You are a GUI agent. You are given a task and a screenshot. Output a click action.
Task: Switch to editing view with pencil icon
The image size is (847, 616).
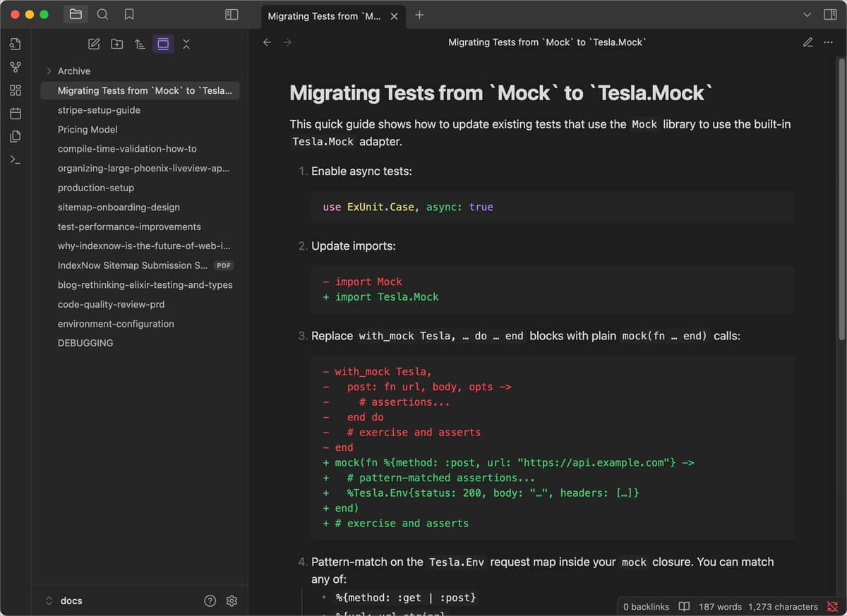[x=808, y=42]
